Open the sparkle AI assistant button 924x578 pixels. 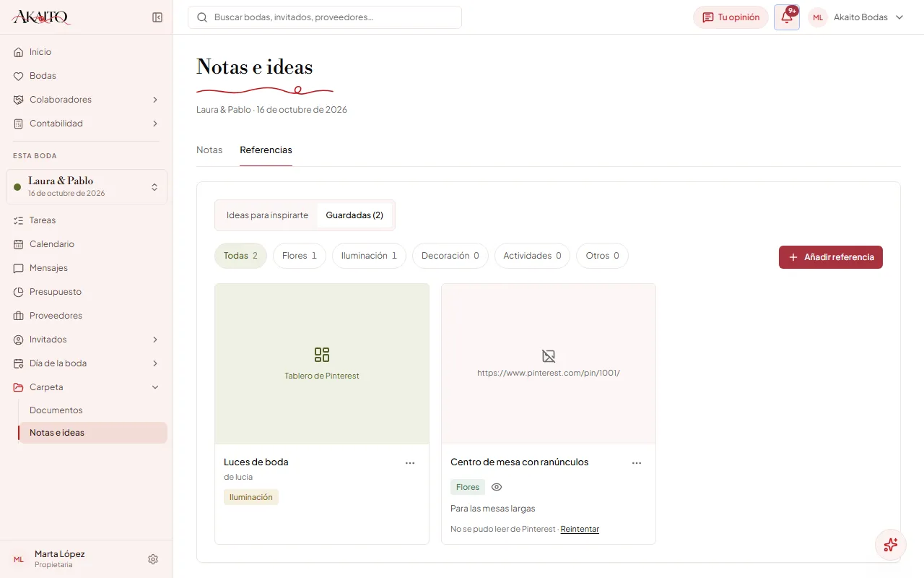(890, 545)
